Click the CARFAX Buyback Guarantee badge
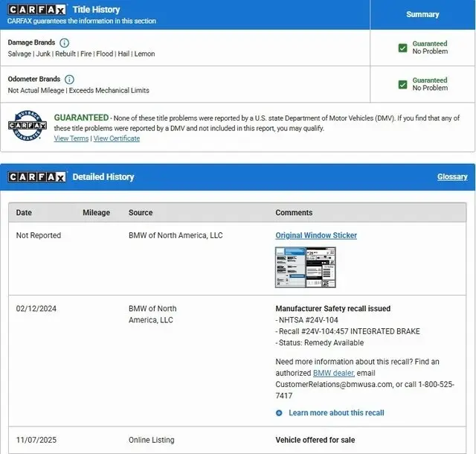This screenshot has width=476, height=454. [x=28, y=126]
